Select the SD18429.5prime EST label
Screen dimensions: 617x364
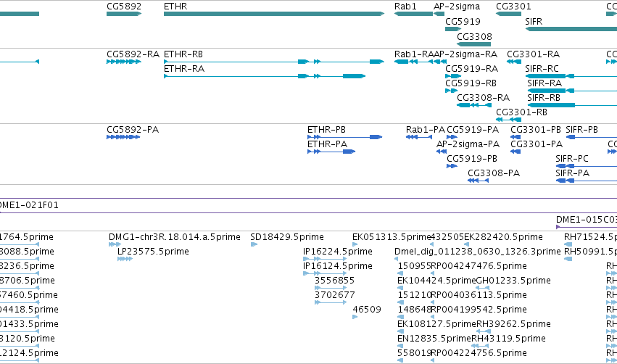[287, 237]
